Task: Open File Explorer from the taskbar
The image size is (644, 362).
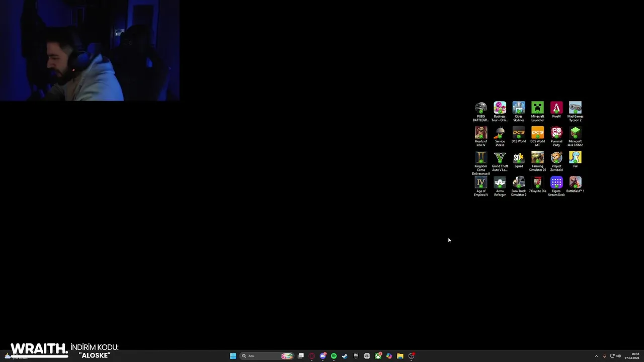Action: (400, 356)
